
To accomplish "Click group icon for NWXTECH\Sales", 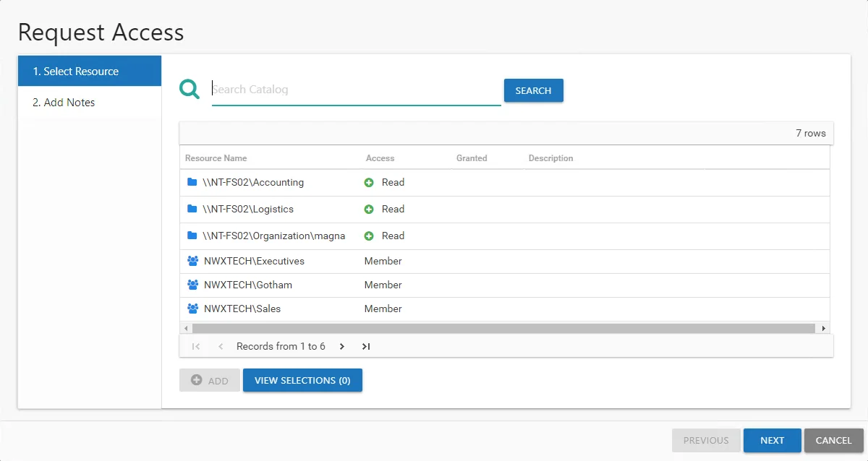I will coord(192,309).
